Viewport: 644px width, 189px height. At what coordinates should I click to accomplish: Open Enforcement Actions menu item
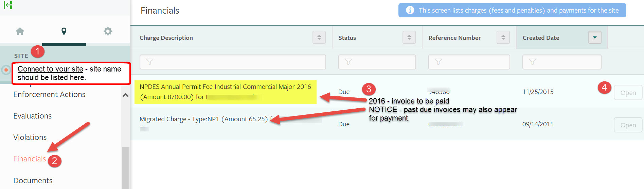click(x=49, y=94)
